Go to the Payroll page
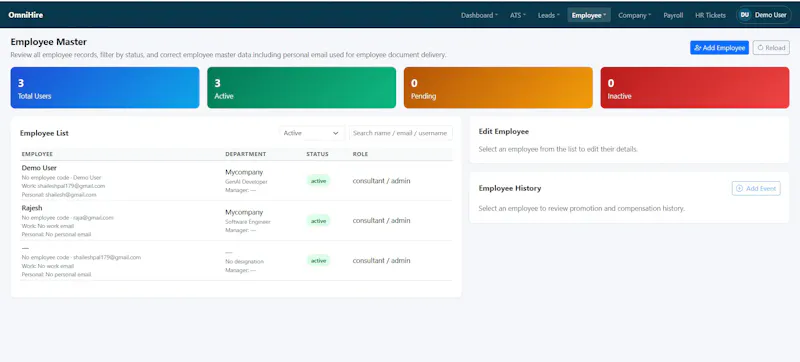 [673, 15]
